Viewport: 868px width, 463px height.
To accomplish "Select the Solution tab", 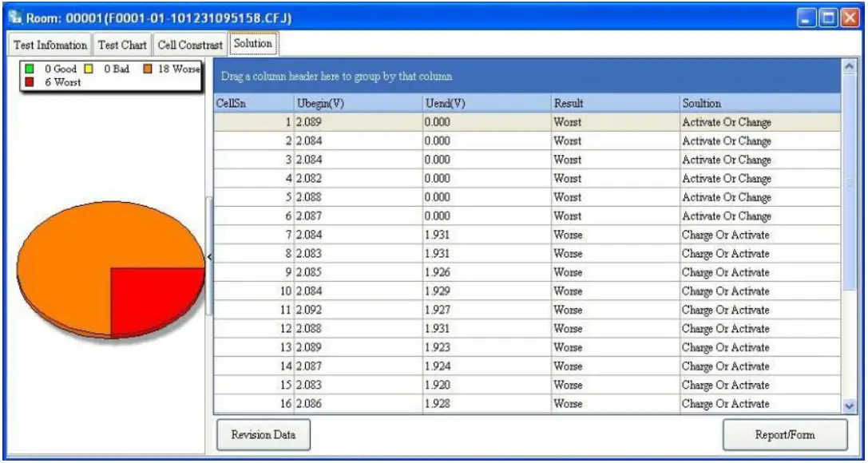I will (253, 44).
